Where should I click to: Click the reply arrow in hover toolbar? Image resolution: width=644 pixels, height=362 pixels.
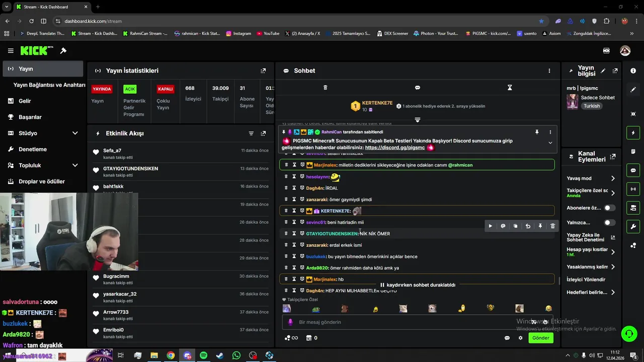528,226
